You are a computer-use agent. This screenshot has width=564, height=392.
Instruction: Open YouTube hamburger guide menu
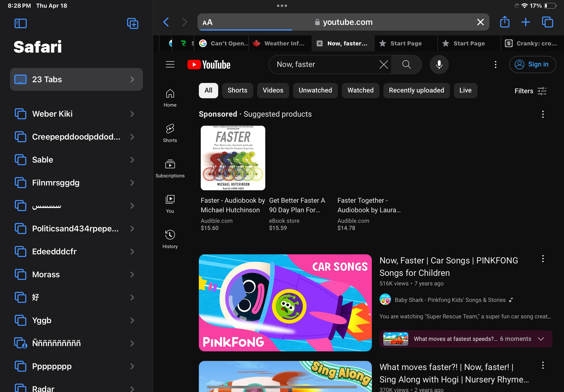click(x=170, y=64)
